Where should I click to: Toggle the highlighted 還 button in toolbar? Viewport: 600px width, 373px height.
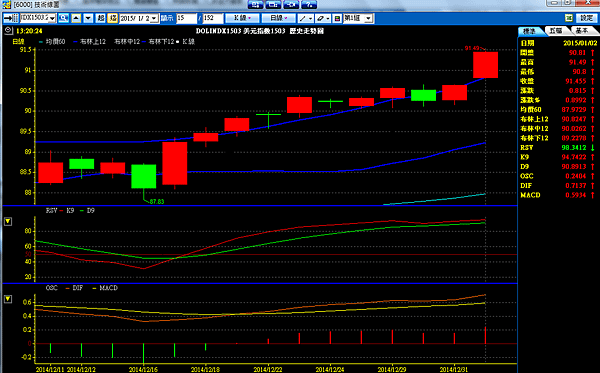tap(112, 18)
